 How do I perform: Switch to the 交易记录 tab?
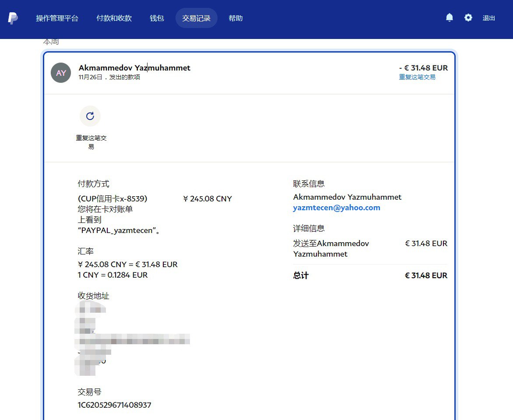tap(196, 18)
